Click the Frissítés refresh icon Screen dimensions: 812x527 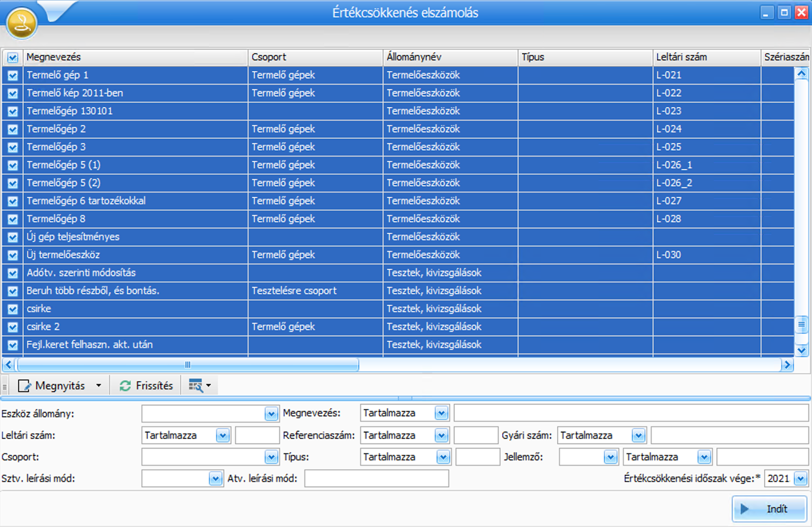click(x=125, y=386)
